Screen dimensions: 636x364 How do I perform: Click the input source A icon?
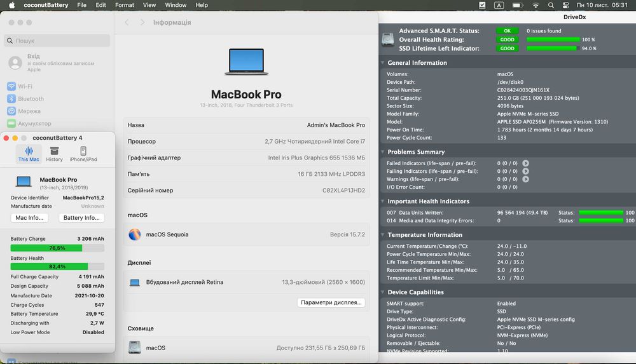(x=499, y=5)
